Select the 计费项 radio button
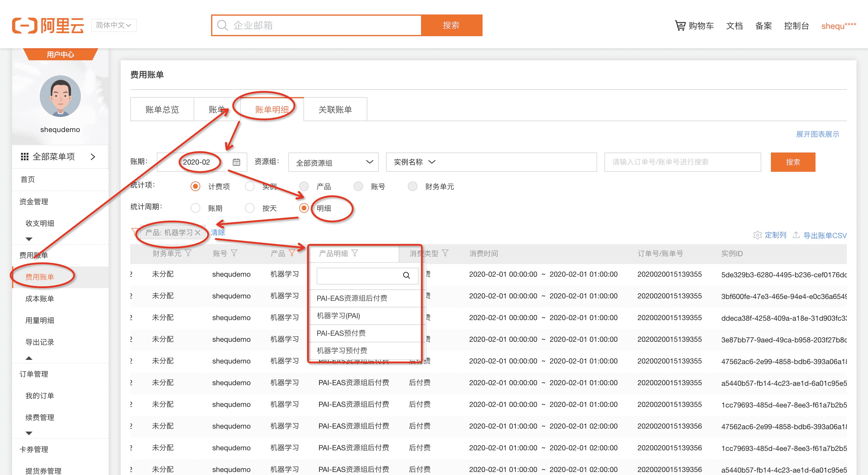The width and height of the screenshot is (868, 475). click(x=195, y=187)
